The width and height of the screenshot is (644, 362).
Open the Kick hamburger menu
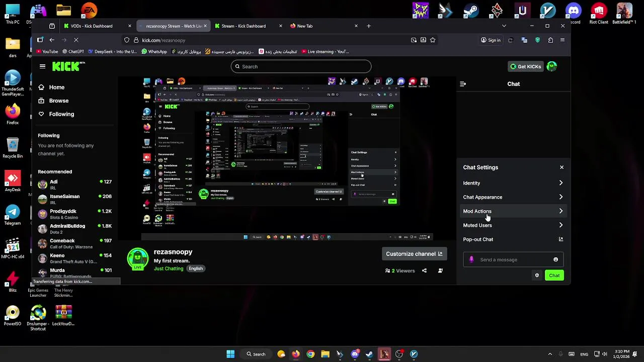pyautogui.click(x=42, y=66)
